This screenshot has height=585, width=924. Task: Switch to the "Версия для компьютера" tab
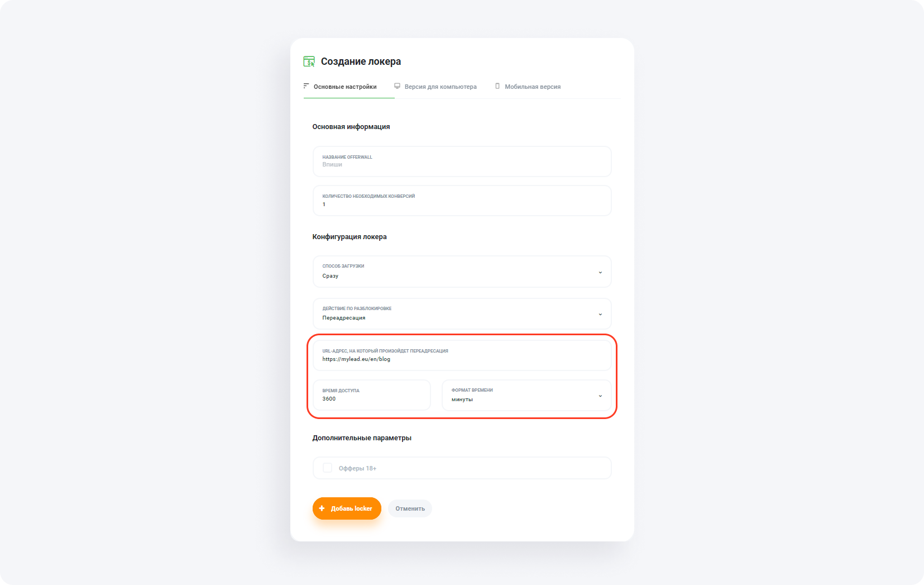[x=441, y=86]
